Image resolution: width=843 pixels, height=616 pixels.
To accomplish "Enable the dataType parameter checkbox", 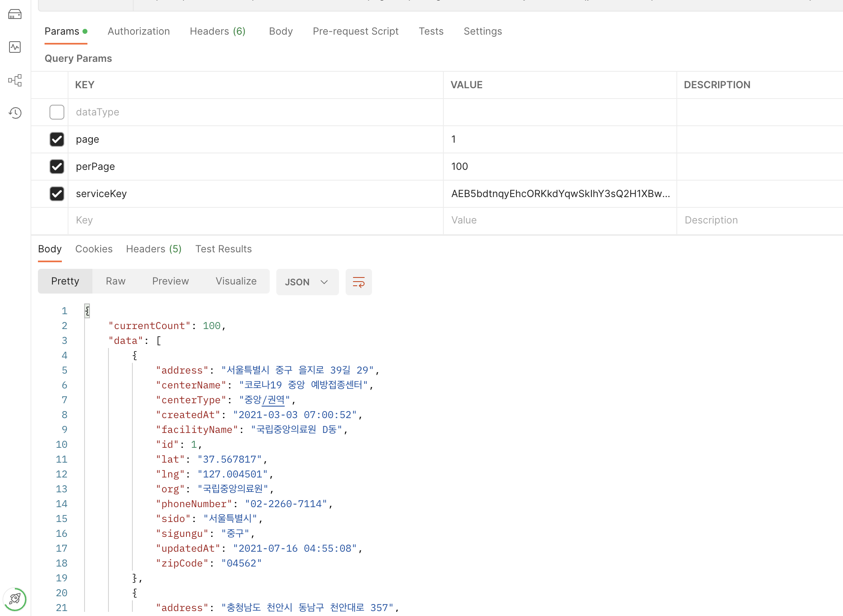I will click(x=57, y=112).
